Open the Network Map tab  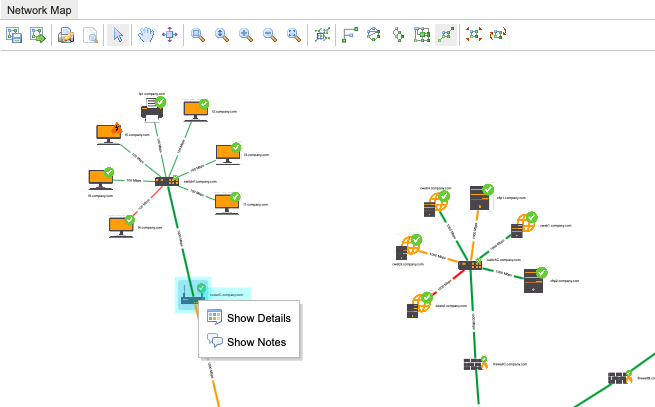39,10
